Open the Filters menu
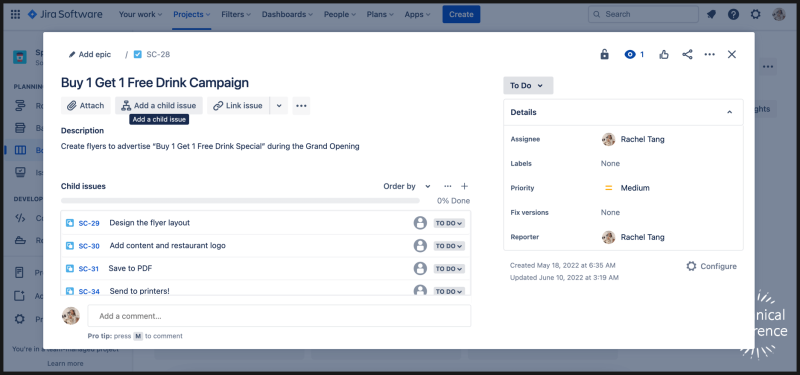 236,14
